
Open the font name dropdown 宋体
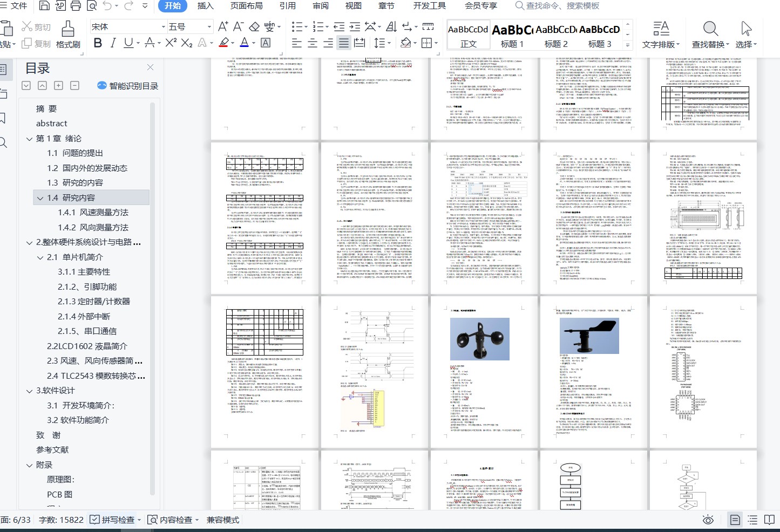pyautogui.click(x=163, y=26)
